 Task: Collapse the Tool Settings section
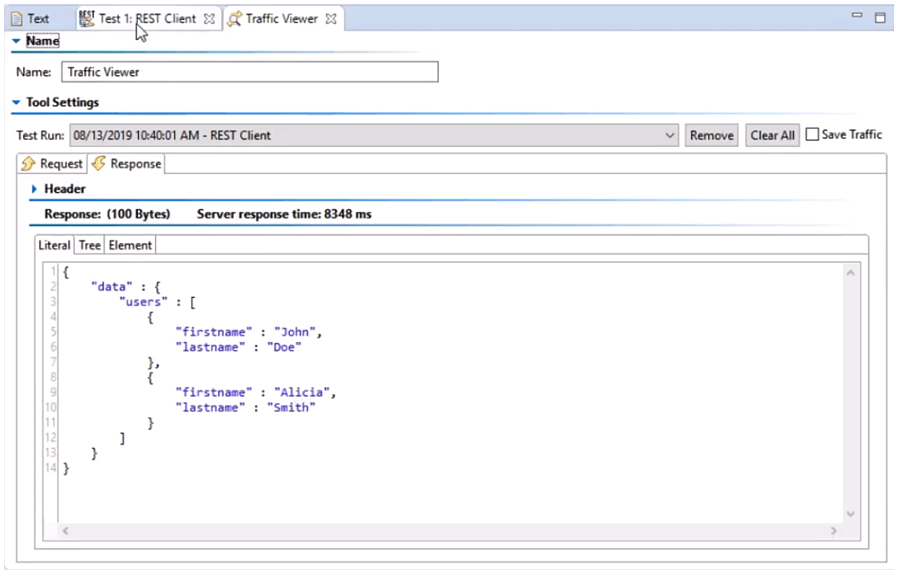point(16,102)
